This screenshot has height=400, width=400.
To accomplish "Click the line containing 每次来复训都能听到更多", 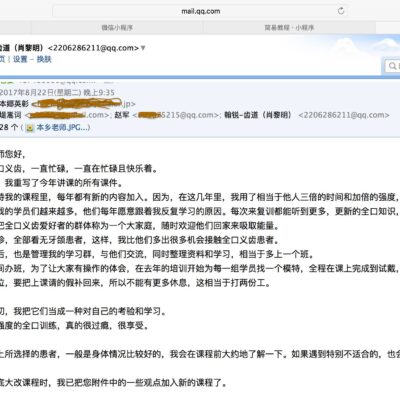I will 200,211.
